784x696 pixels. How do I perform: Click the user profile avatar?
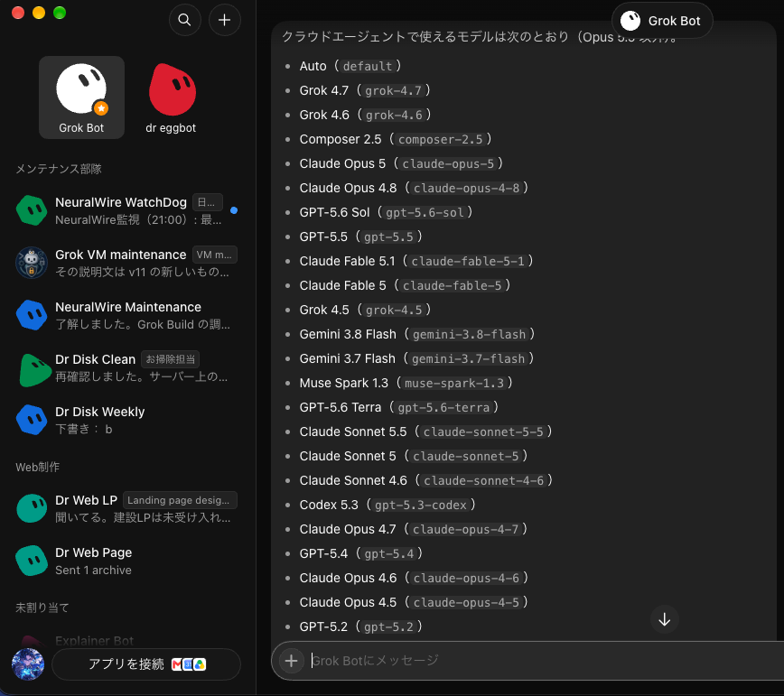coord(28,664)
